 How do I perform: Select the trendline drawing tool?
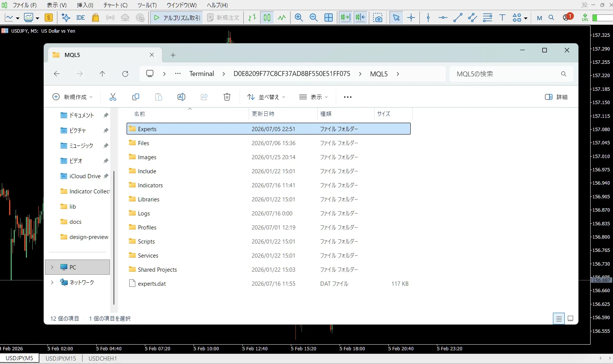click(457, 17)
